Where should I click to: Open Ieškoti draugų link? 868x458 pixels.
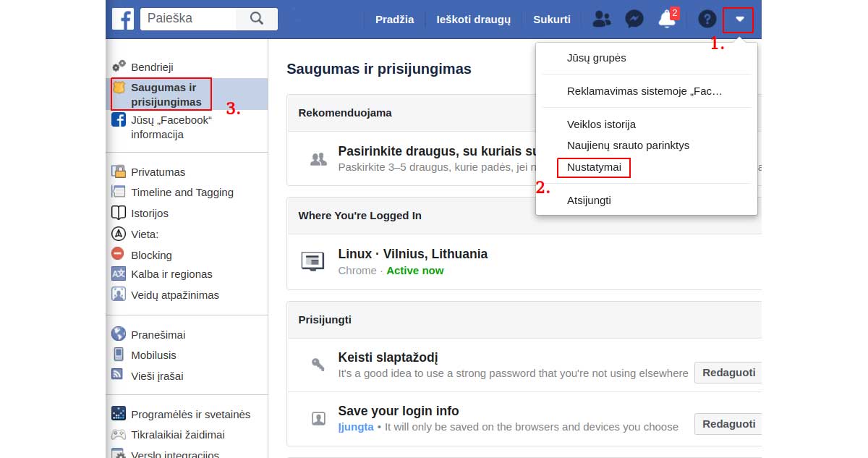point(473,20)
